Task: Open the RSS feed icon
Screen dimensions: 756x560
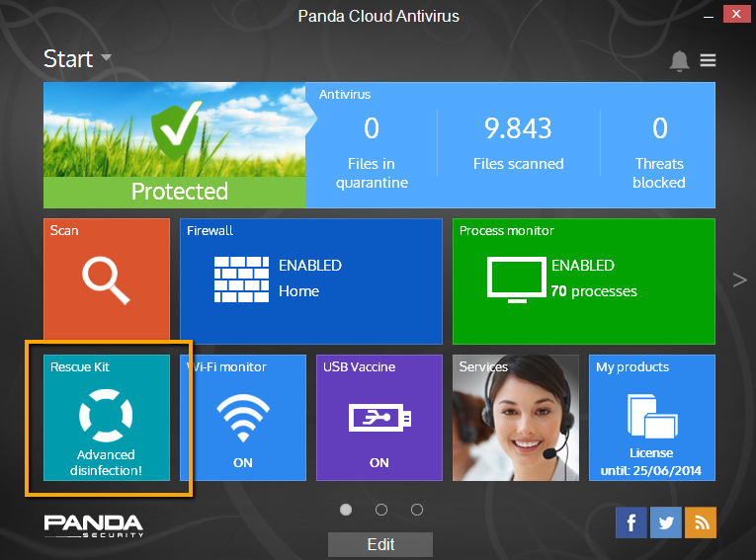Action: click(x=701, y=522)
